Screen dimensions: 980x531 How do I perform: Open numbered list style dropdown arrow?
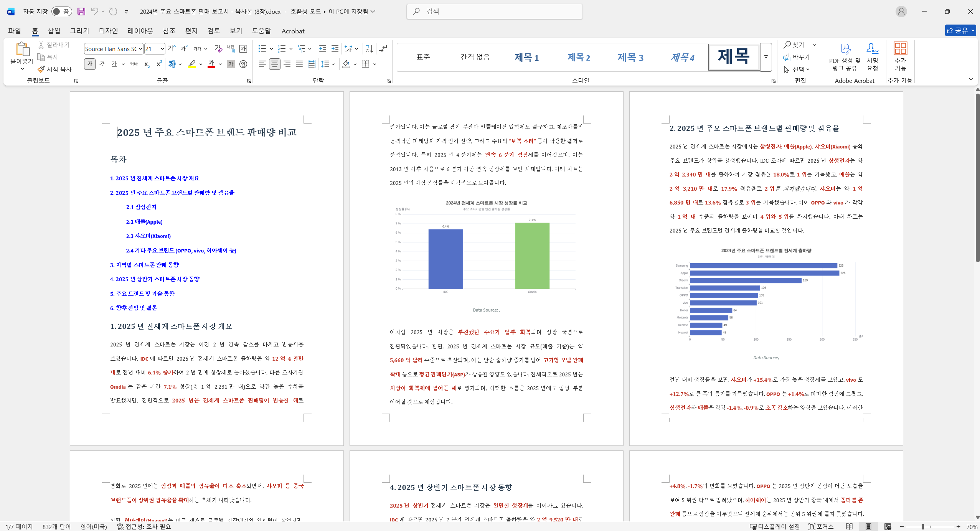coord(291,49)
